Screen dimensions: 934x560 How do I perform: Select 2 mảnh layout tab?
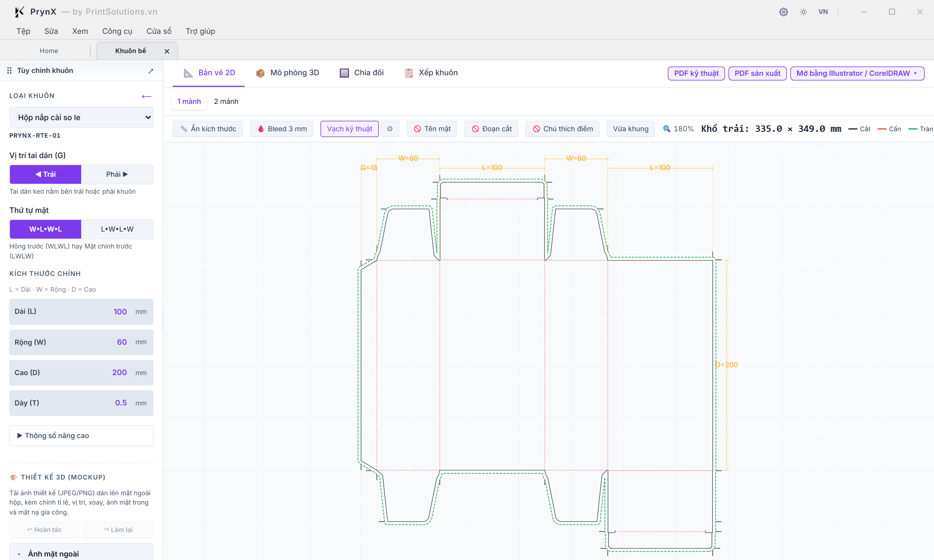click(226, 101)
